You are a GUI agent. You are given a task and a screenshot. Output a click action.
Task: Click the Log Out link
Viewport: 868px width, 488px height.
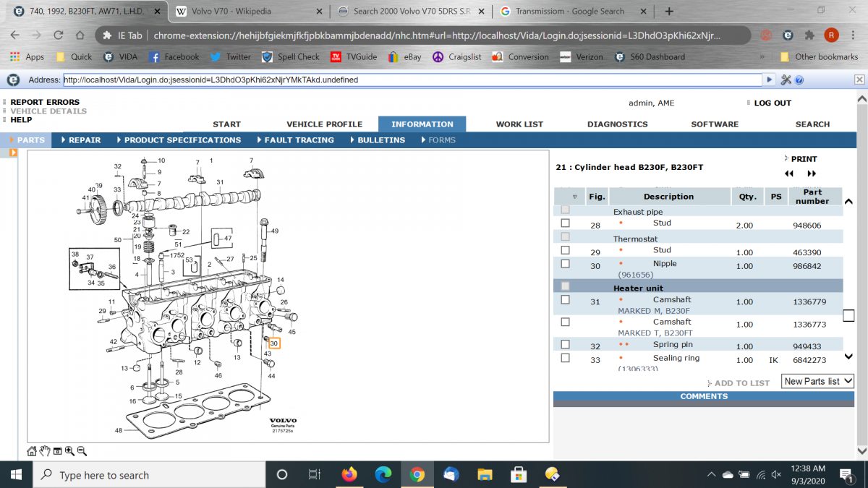772,103
